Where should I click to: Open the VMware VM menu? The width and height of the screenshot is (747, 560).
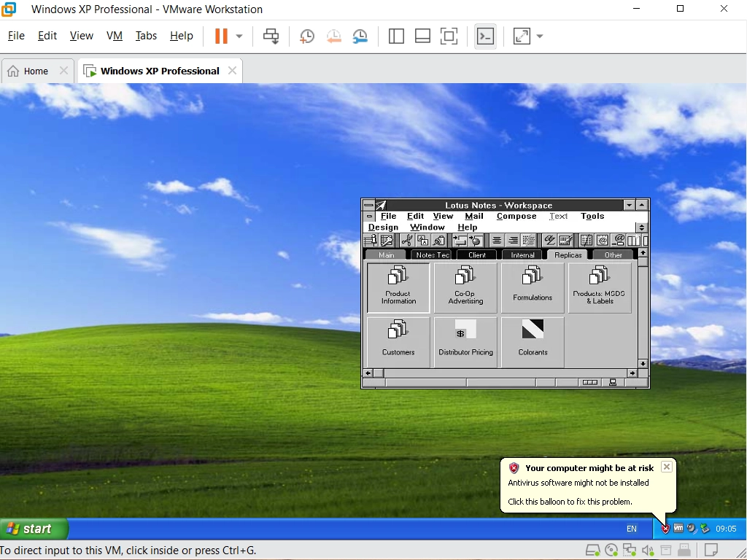click(115, 36)
